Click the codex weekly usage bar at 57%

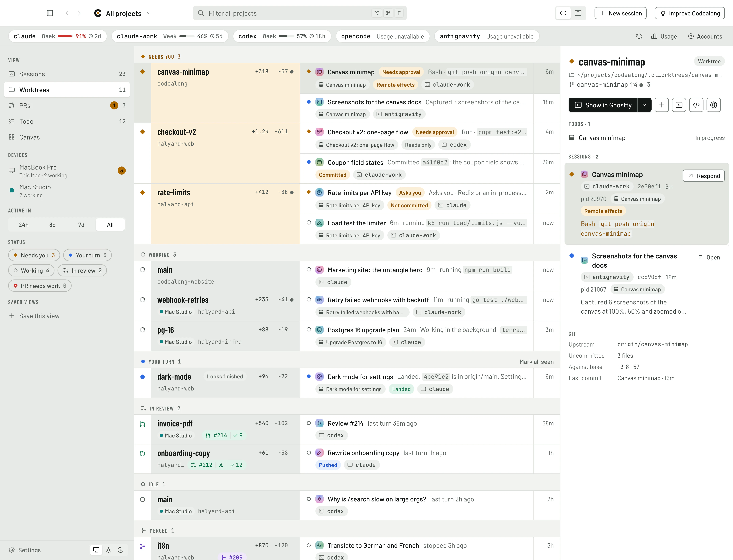pos(286,36)
